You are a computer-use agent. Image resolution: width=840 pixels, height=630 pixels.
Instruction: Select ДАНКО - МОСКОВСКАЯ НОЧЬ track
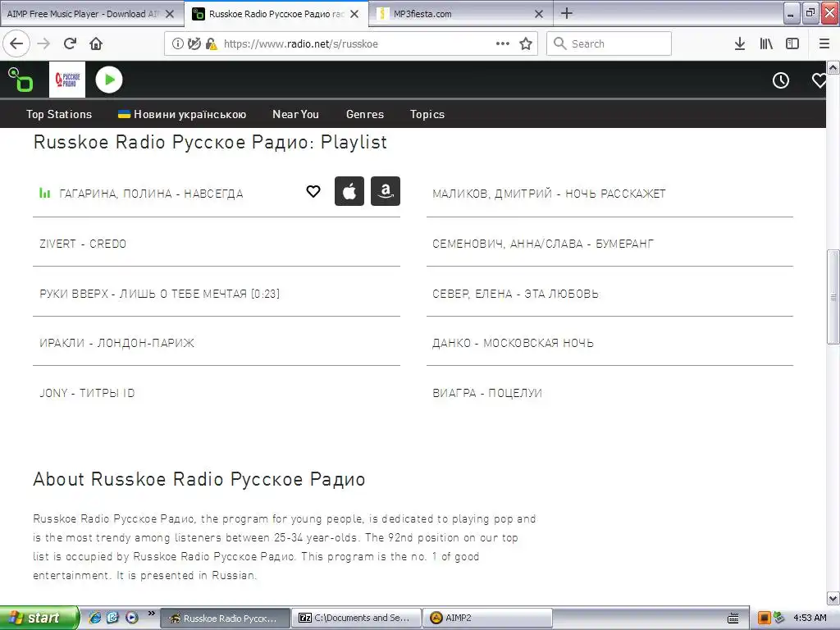[x=514, y=343]
